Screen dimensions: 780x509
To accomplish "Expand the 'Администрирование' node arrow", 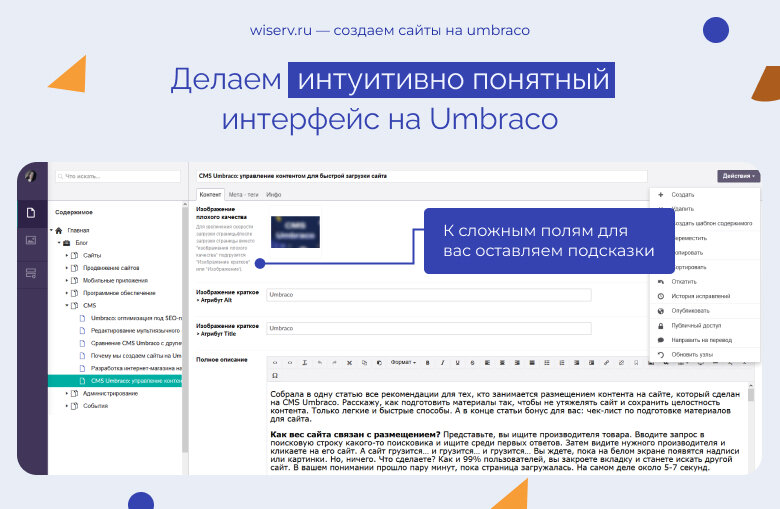I will click(67, 393).
